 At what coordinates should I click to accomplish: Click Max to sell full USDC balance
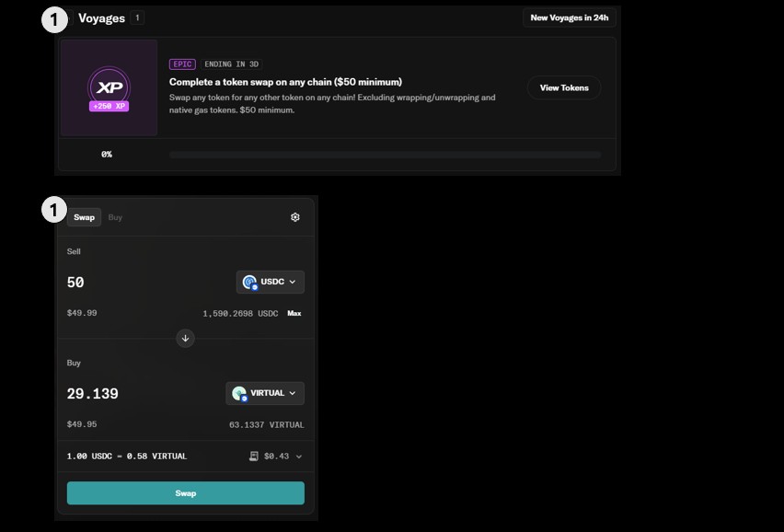coord(294,314)
